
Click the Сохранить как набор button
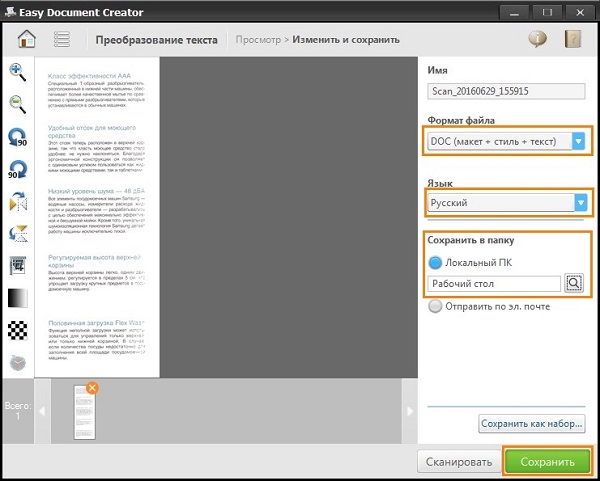pyautogui.click(x=532, y=424)
